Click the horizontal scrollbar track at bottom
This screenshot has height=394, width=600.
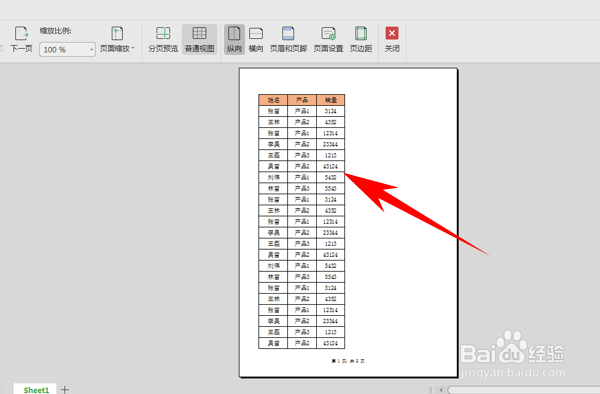523,390
